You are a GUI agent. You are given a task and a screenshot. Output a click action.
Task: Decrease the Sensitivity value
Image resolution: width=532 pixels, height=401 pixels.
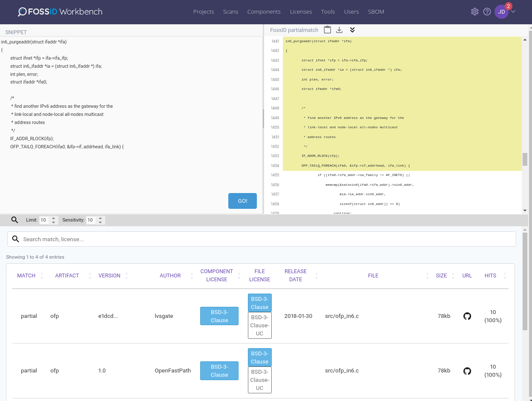[100, 222]
